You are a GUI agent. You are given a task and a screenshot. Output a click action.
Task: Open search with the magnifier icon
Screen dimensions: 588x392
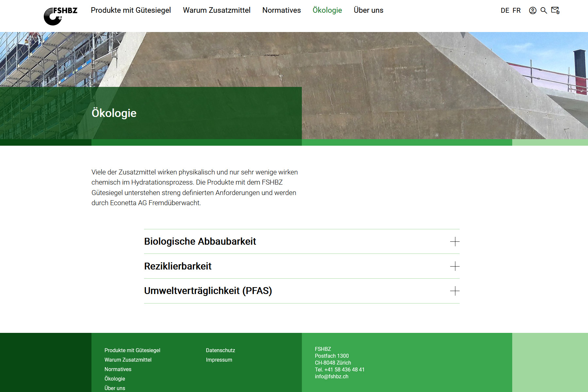(x=544, y=10)
